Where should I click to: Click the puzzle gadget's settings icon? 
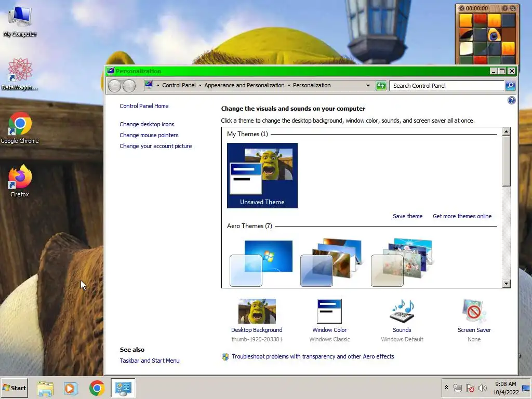click(x=512, y=8)
